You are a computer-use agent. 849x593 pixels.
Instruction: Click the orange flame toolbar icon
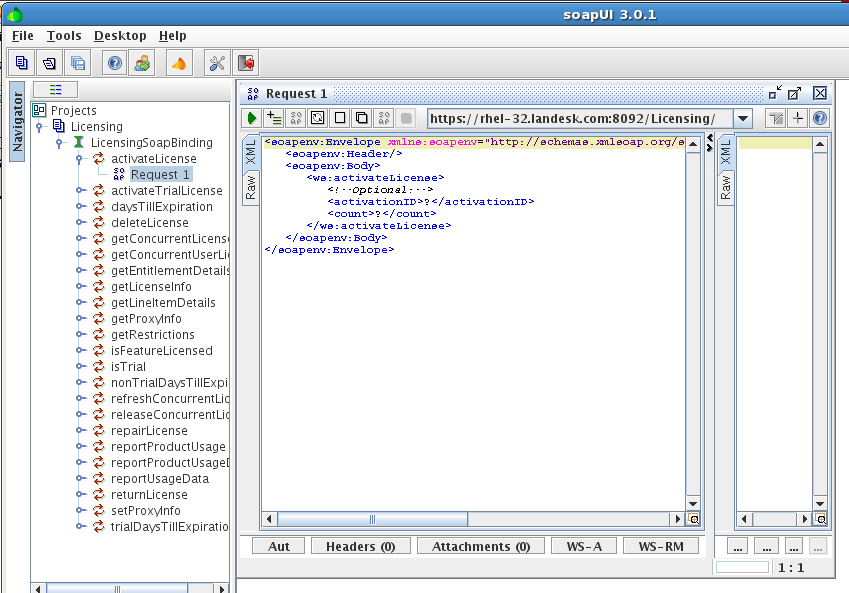click(x=179, y=63)
